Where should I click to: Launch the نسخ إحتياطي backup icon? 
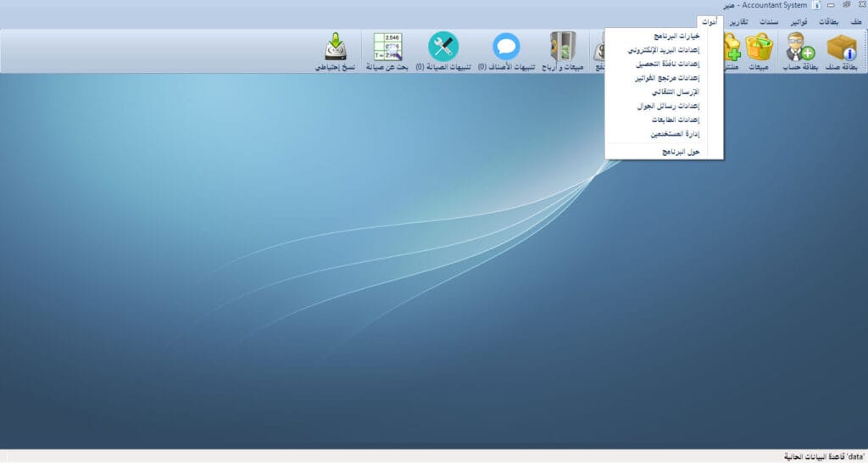(336, 47)
